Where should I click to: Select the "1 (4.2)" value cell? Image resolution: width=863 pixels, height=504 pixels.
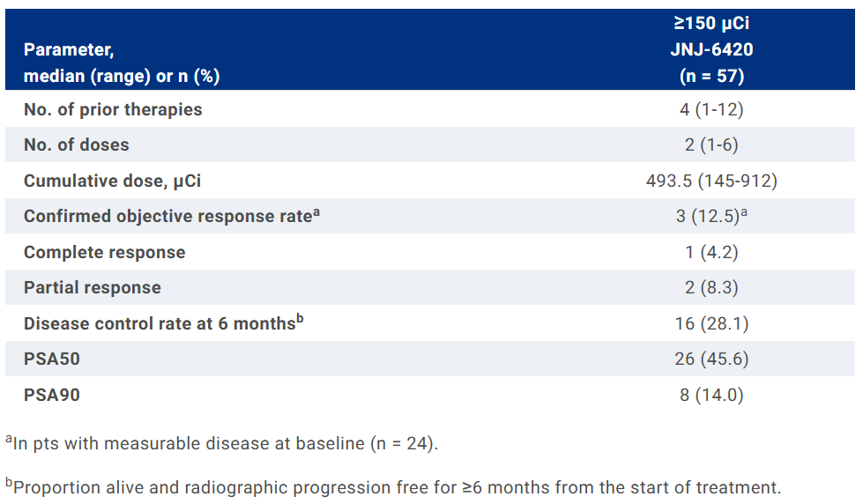(711, 253)
